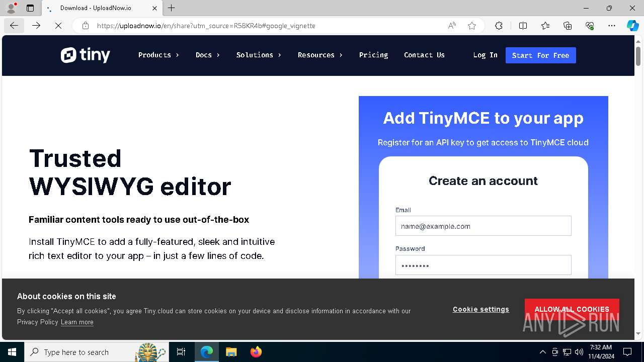Open Cookie settings
Image resolution: width=644 pixels, height=362 pixels.
tap(481, 309)
